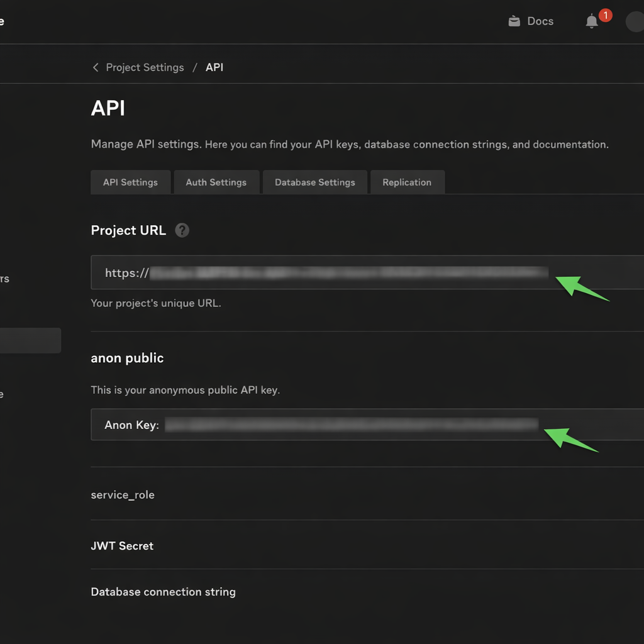The image size is (644, 644).
Task: Open the Database Settings tab
Action: (314, 182)
